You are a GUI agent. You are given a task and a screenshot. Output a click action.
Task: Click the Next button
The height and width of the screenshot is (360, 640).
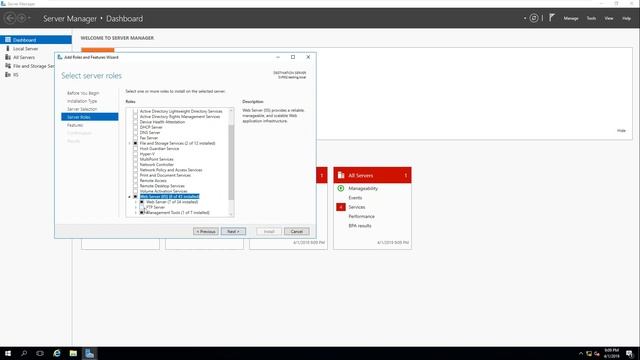pos(233,231)
